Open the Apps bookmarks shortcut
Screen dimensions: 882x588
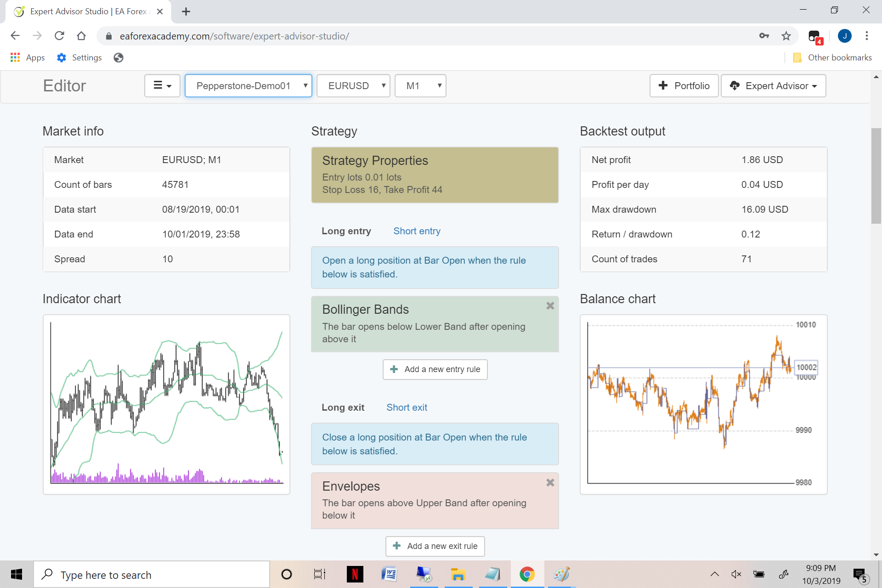click(28, 57)
